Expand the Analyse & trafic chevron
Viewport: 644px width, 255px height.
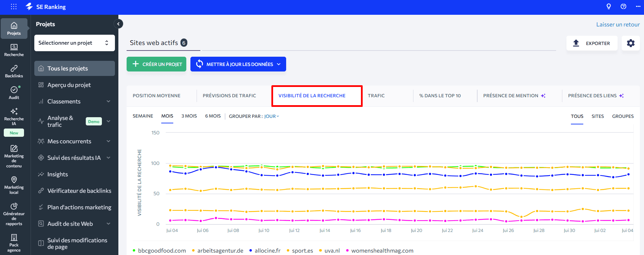[x=108, y=121]
